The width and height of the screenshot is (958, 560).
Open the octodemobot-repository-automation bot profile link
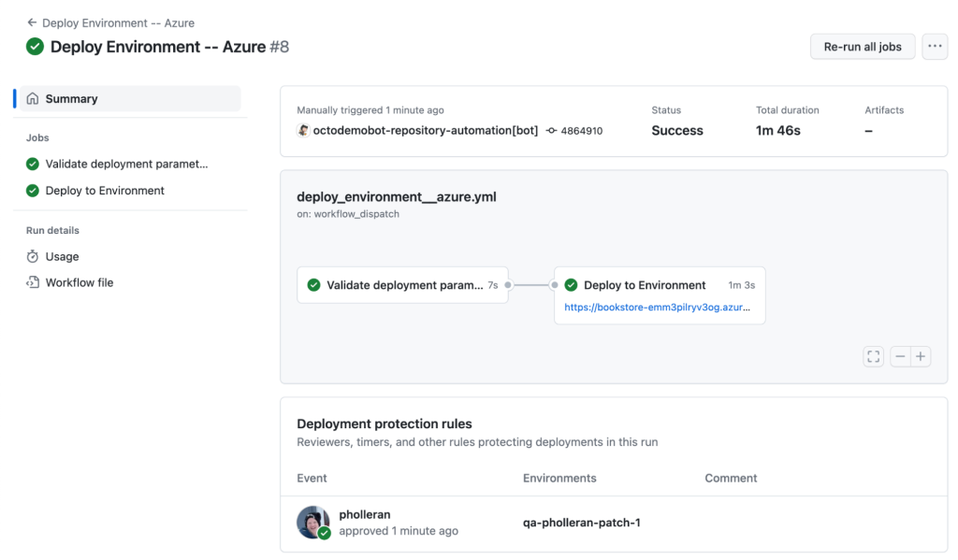click(426, 131)
